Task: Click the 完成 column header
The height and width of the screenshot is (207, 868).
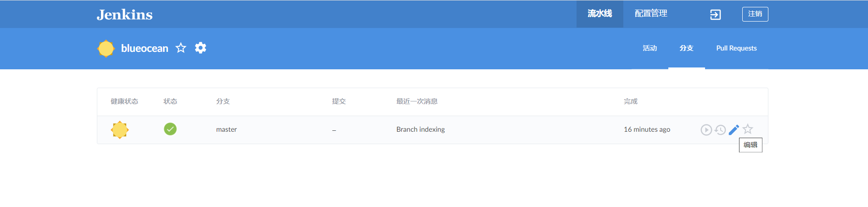Action: [631, 101]
